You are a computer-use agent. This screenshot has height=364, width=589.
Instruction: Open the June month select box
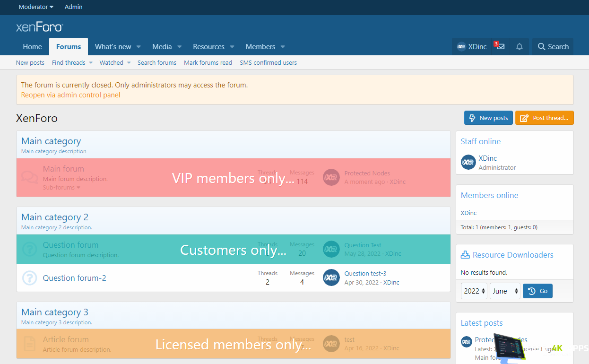point(505,291)
